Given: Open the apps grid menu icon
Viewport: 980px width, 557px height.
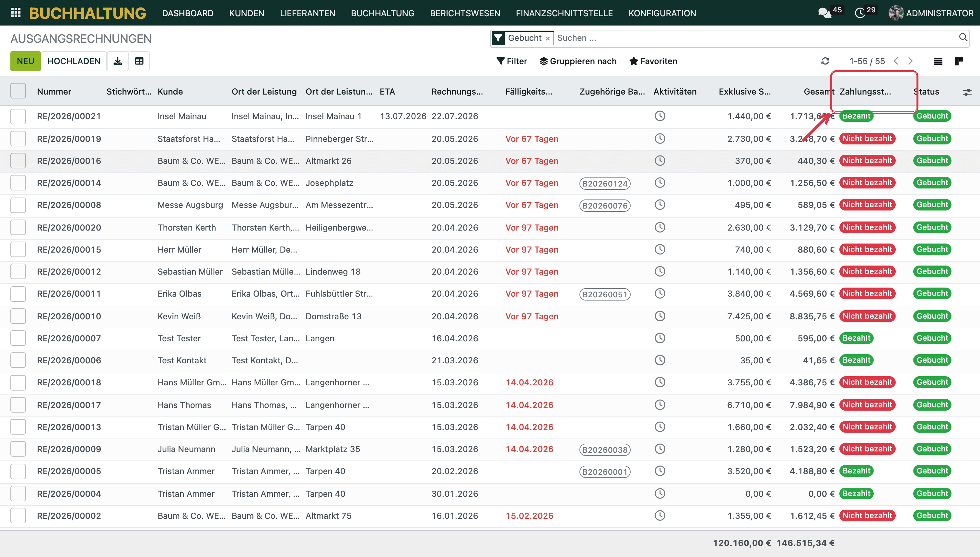Looking at the screenshot, I should 16,13.
